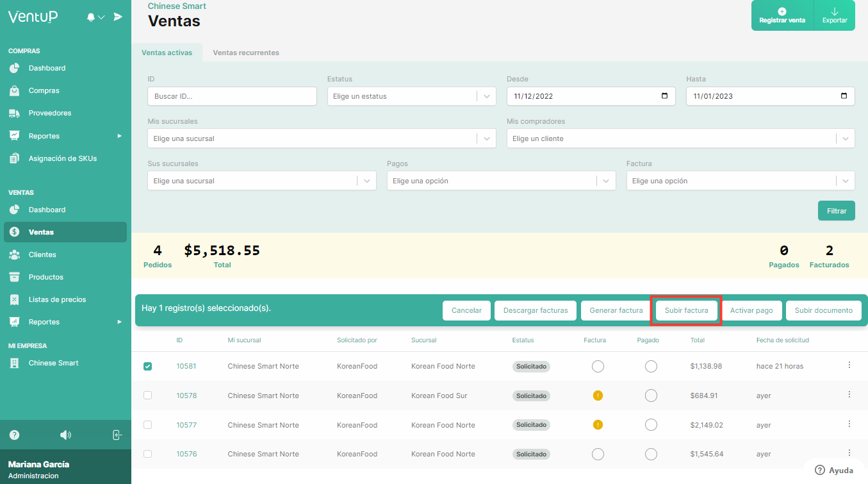The width and height of the screenshot is (868, 484).
Task: Click the logout icon in sidebar footer
Action: (x=117, y=435)
